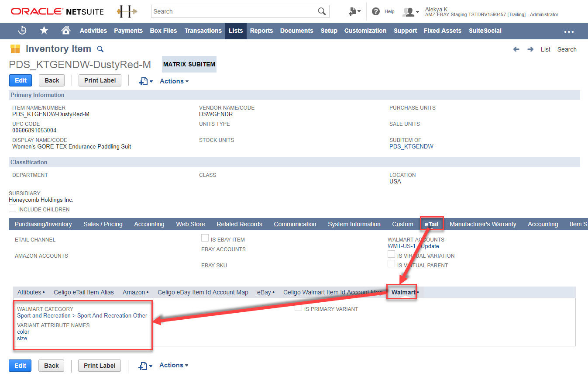Open the more menu ellipsis in navigation

[569, 31]
